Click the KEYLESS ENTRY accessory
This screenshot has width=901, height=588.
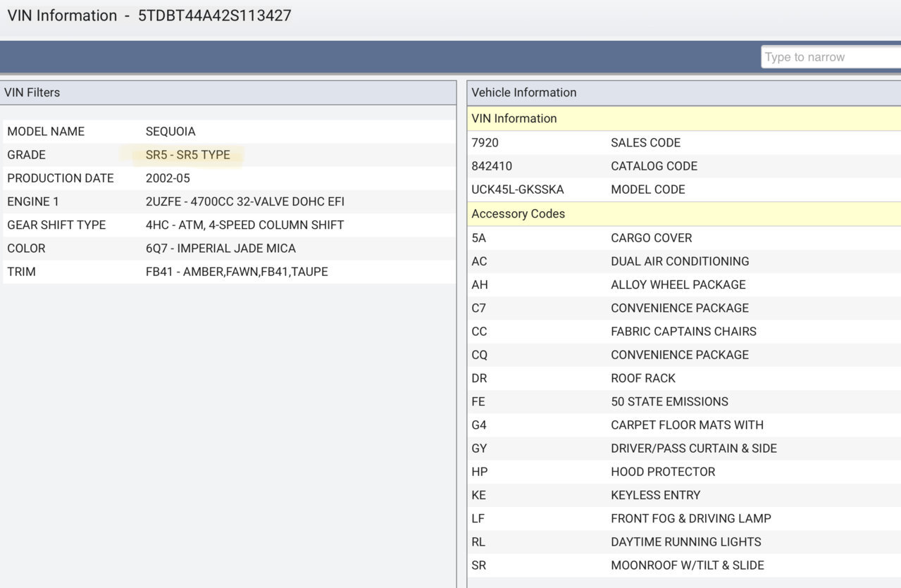[656, 494]
